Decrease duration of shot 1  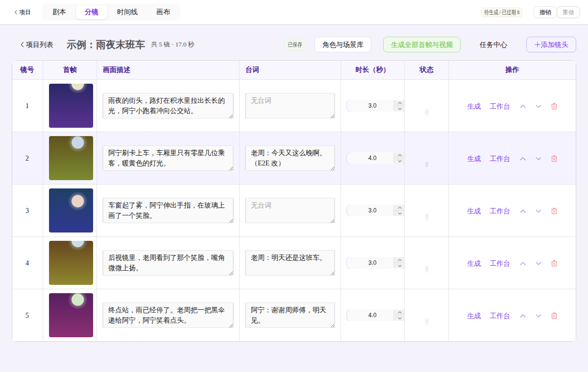pyautogui.click(x=400, y=109)
